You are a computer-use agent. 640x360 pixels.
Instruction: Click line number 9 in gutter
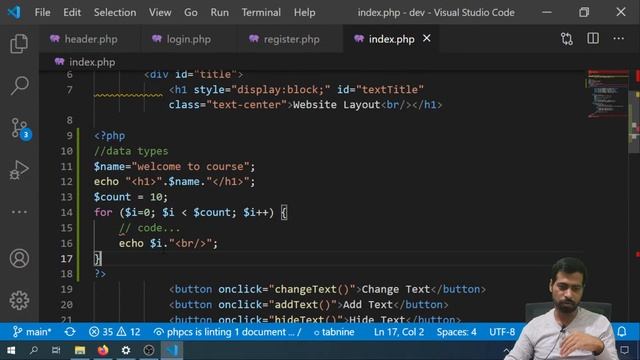click(x=69, y=136)
